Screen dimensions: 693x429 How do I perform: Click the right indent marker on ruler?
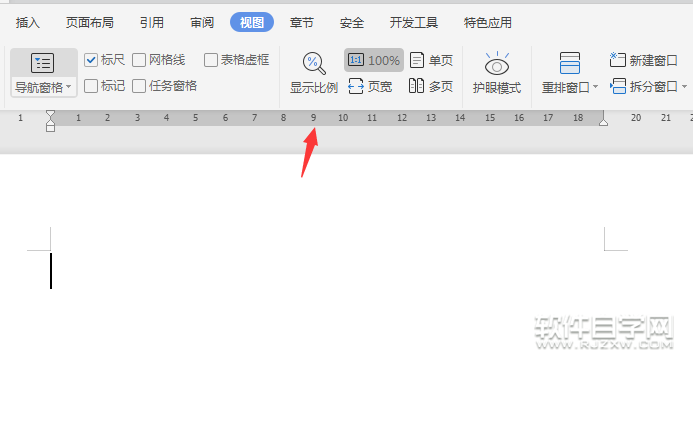click(603, 121)
